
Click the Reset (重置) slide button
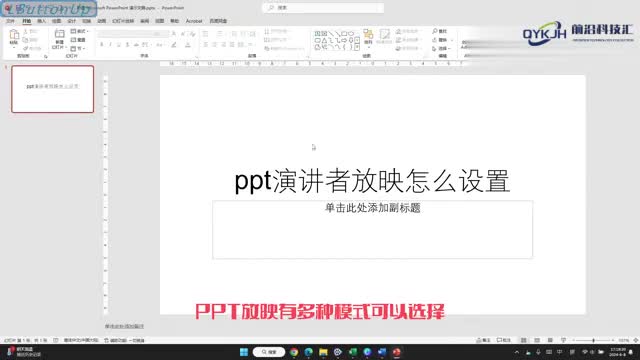point(78,40)
